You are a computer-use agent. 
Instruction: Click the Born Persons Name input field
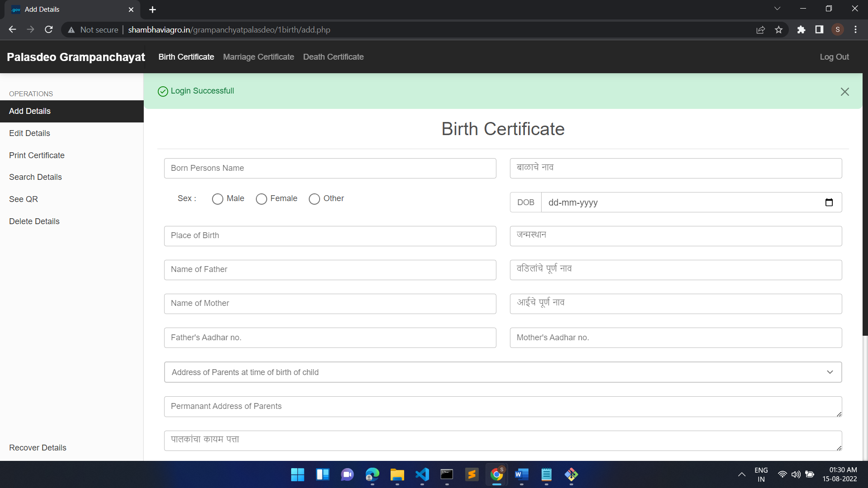pos(330,168)
